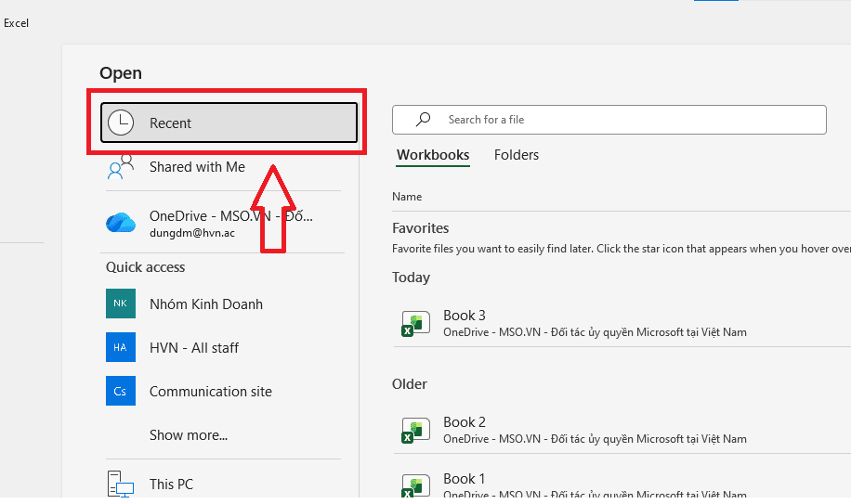Click the OneDrive cloud icon
851x504 pixels.
[121, 223]
